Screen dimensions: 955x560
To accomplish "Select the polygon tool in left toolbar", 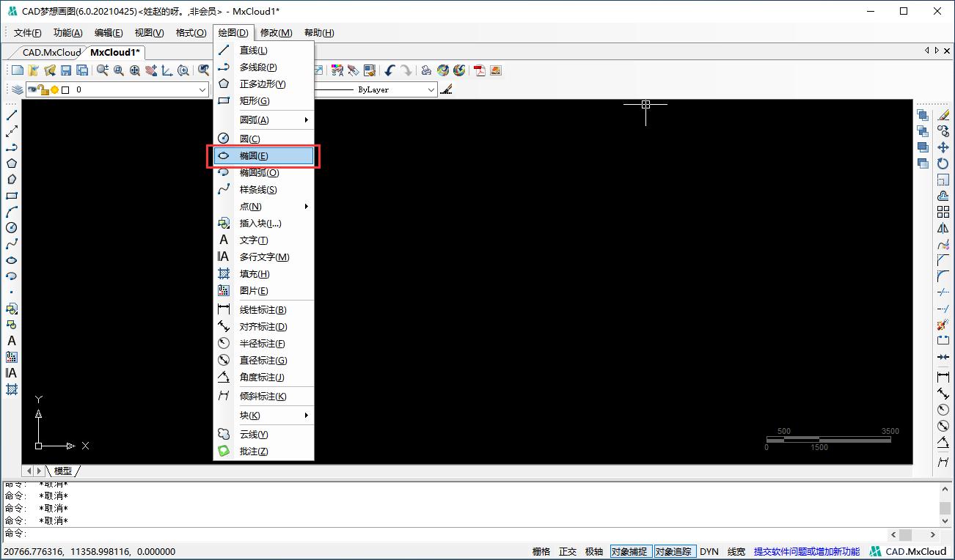I will coord(12,163).
